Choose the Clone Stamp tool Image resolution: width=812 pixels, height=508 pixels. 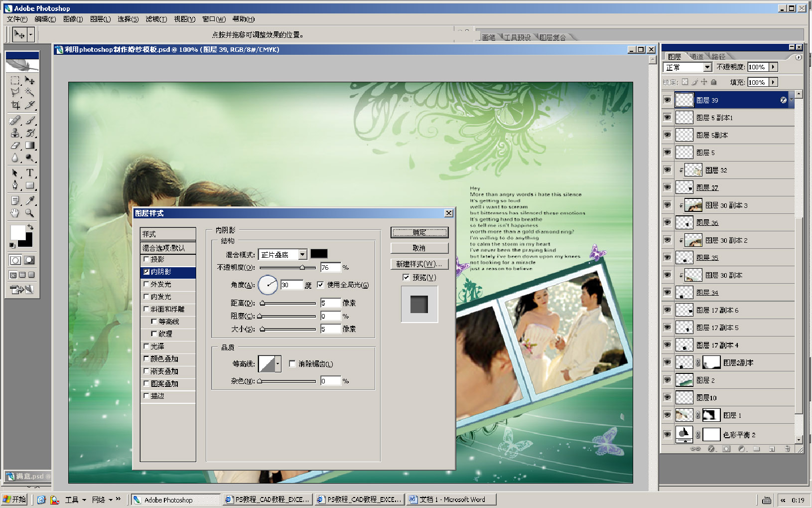15,133
